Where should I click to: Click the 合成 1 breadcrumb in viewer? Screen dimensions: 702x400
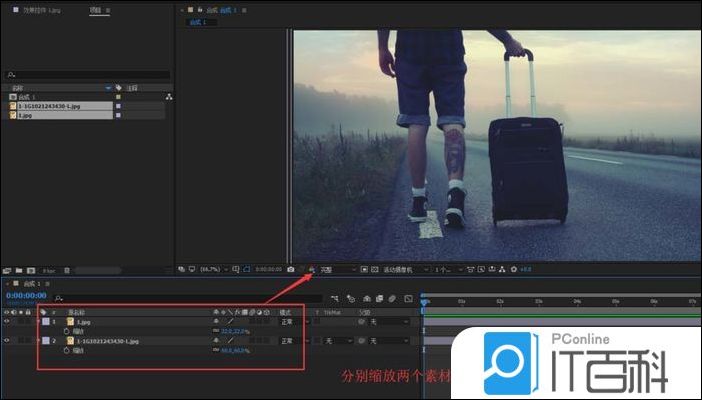(x=197, y=22)
